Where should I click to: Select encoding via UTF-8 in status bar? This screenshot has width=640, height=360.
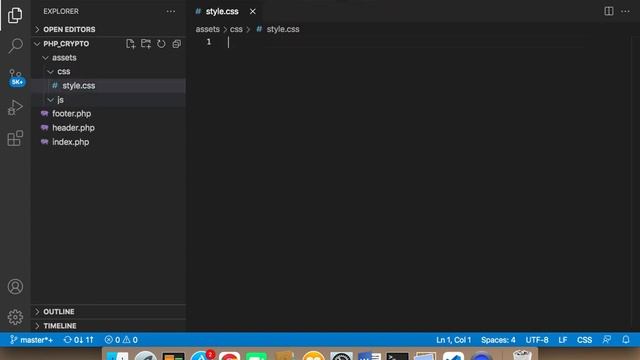tap(537, 340)
